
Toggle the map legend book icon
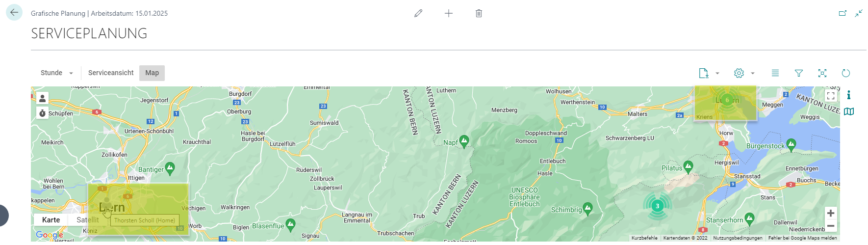tap(849, 111)
